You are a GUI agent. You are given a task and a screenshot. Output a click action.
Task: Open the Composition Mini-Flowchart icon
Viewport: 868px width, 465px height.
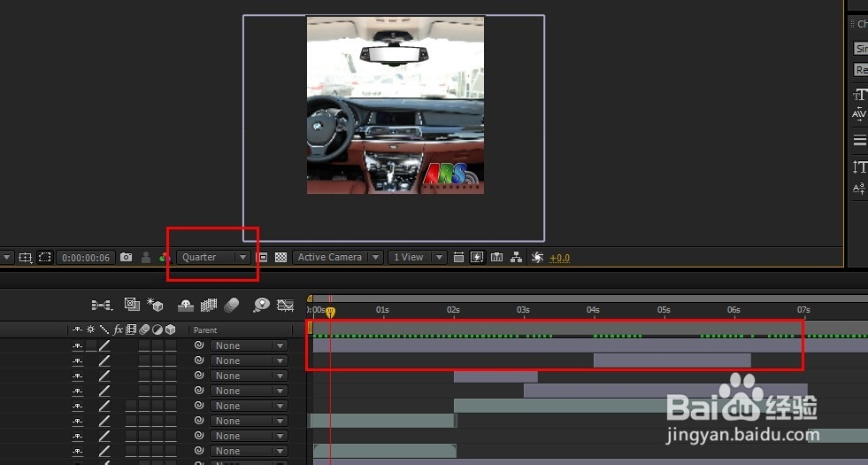pyautogui.click(x=102, y=305)
